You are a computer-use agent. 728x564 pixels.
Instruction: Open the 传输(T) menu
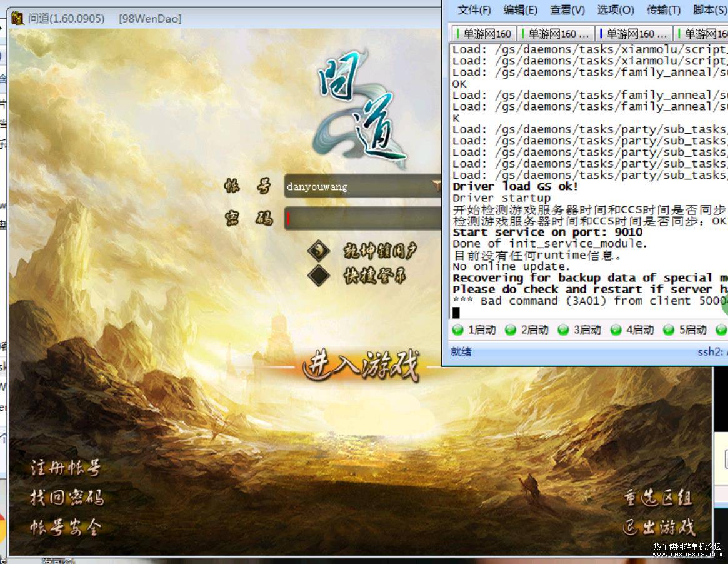click(x=663, y=10)
